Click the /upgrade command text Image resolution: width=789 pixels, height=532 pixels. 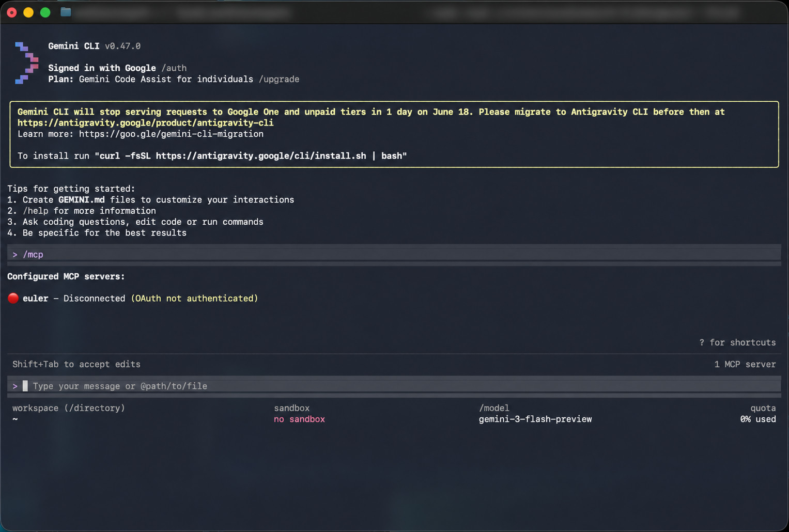click(279, 79)
